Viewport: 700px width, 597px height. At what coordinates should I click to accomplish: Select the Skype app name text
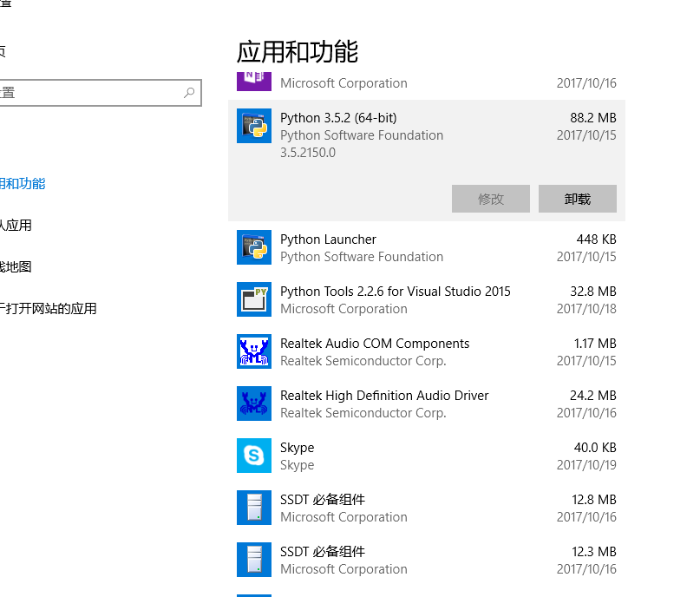tap(297, 448)
